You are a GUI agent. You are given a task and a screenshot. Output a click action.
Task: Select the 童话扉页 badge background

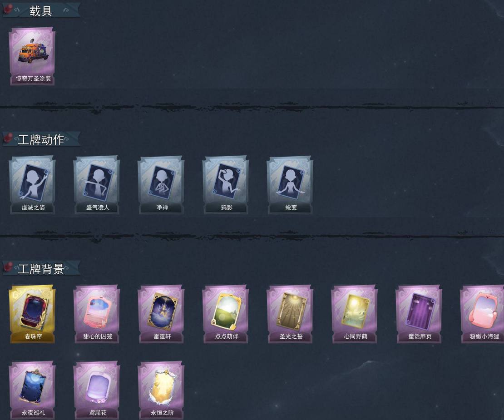[x=419, y=314]
